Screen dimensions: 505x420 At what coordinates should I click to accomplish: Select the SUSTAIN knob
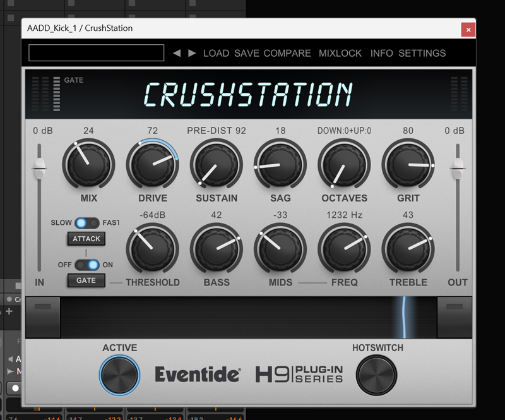[x=217, y=165]
